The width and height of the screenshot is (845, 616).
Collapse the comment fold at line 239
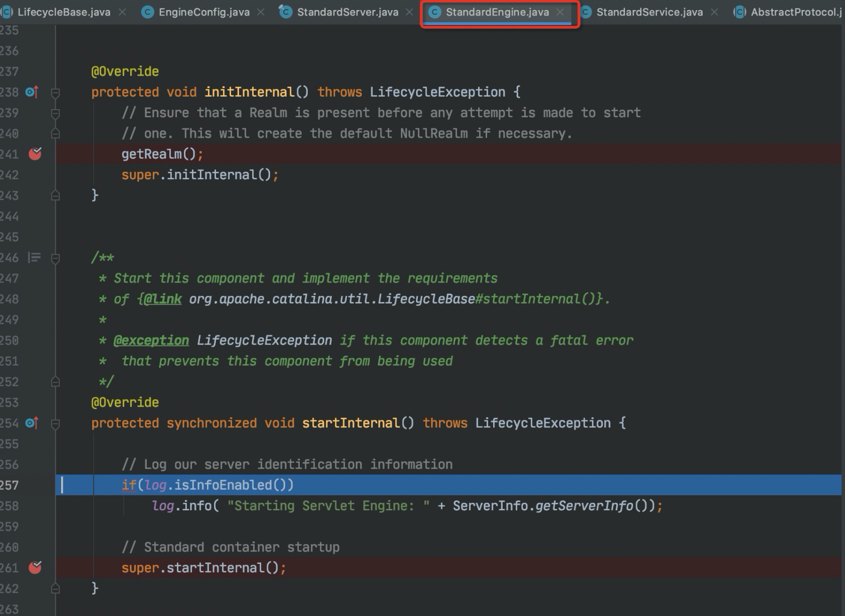tap(56, 113)
